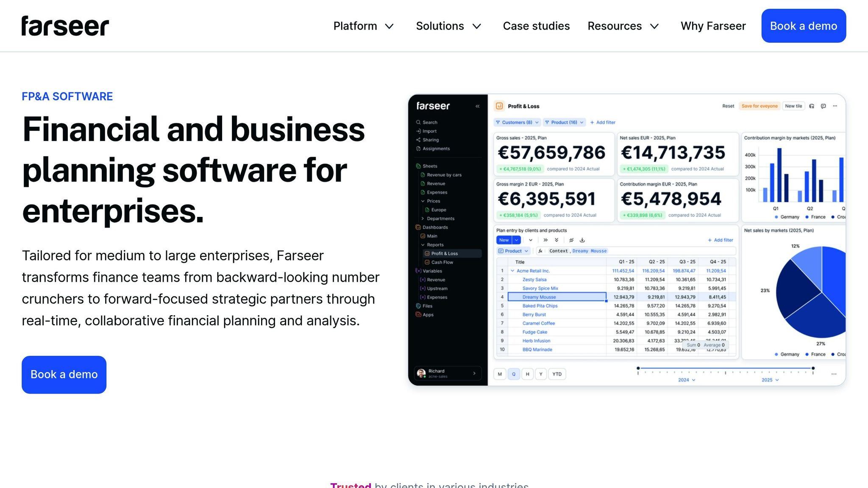Open the Customers (8) filter dropdown
The height and width of the screenshot is (488, 868).
coord(517,122)
